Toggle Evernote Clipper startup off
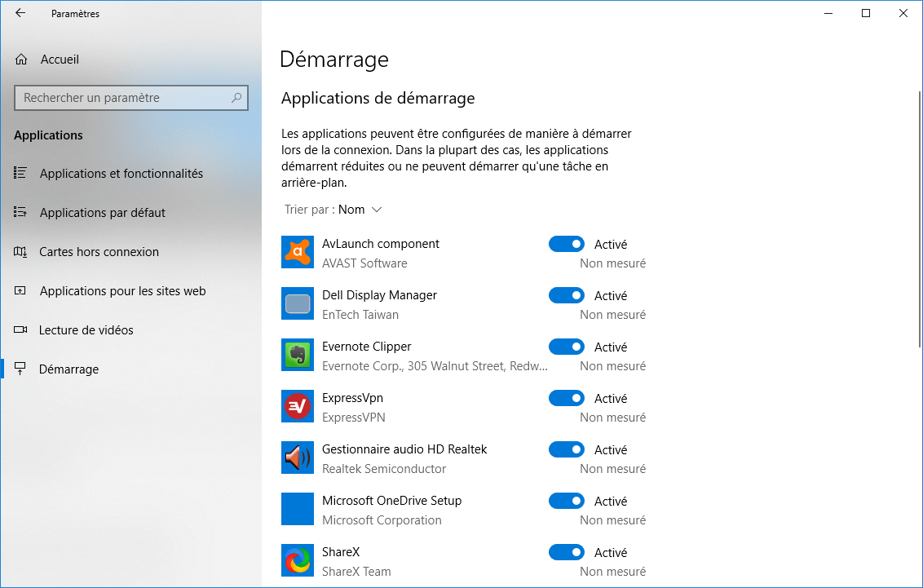Screen dimensions: 923x588 tap(567, 347)
